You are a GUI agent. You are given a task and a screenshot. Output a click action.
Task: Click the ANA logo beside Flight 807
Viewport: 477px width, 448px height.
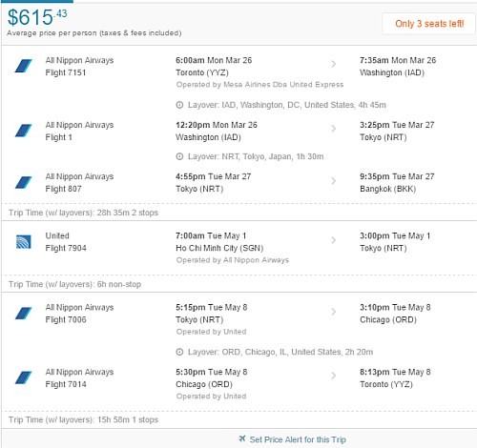click(24, 182)
